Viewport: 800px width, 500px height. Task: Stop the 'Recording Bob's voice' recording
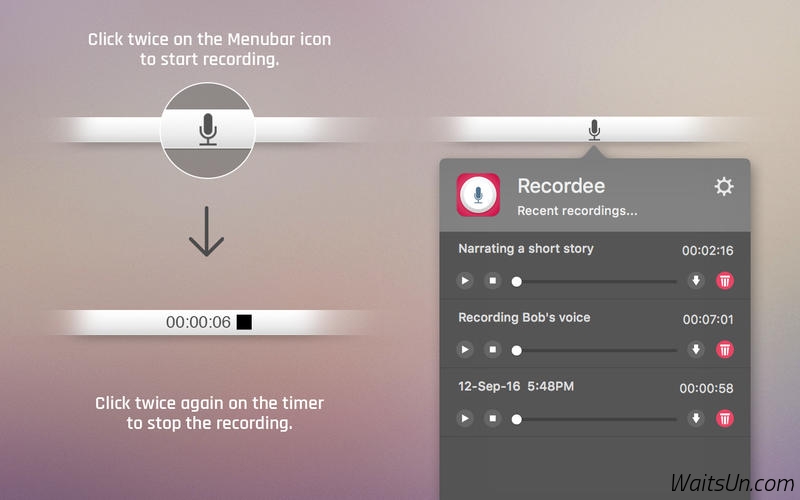tap(492, 349)
